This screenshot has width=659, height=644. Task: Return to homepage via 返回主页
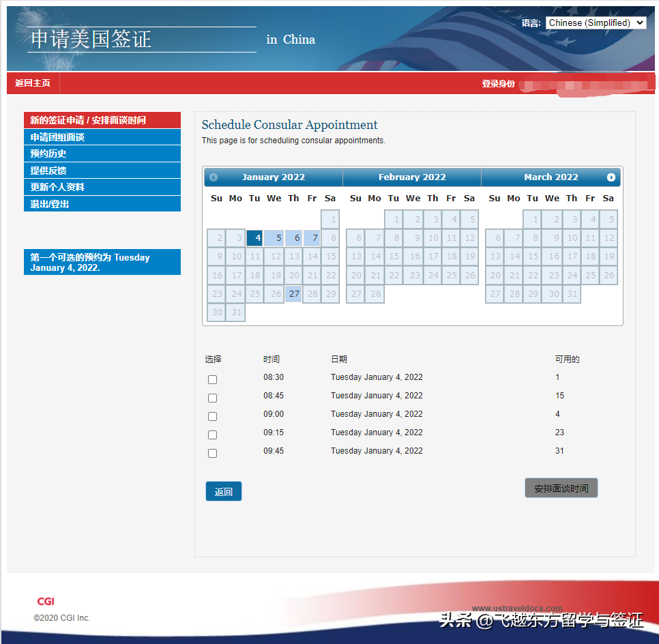33,83
